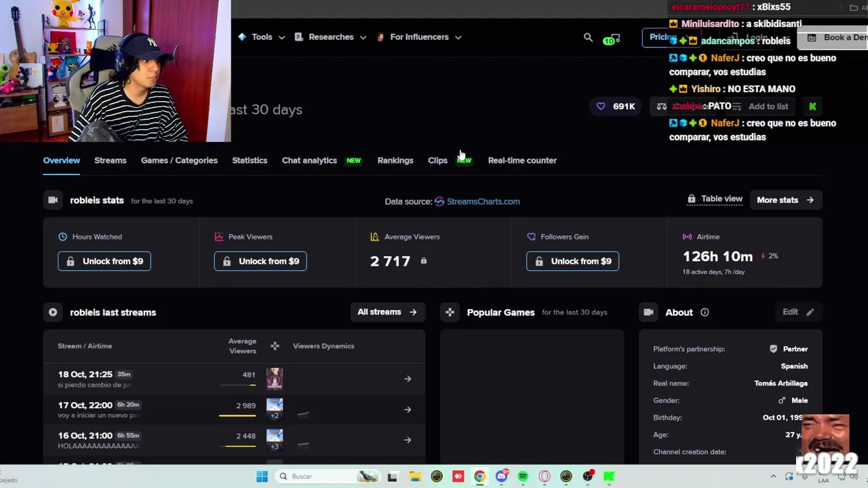Open the Real-time counter tab

pyautogui.click(x=522, y=161)
